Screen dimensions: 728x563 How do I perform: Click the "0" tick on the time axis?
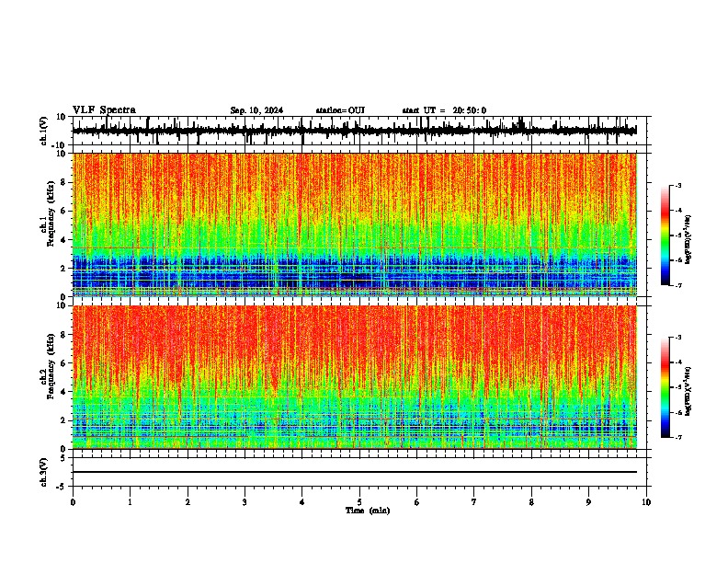(73, 502)
